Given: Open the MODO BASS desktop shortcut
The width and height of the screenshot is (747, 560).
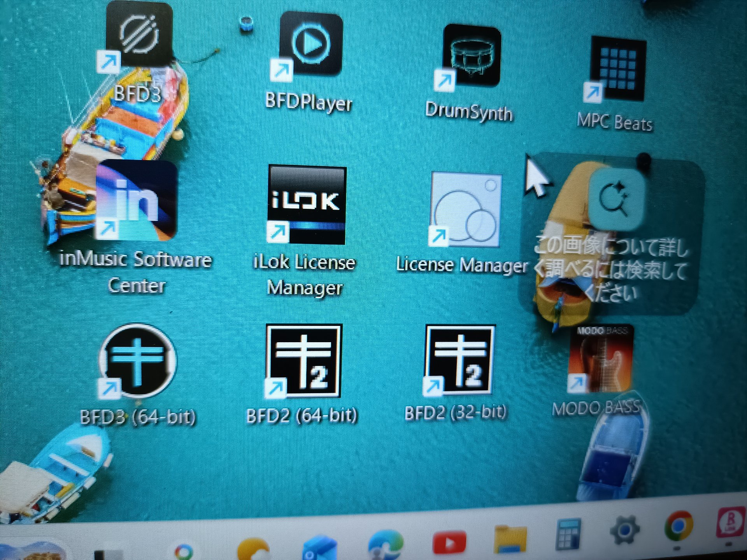Looking at the screenshot, I should [x=601, y=359].
